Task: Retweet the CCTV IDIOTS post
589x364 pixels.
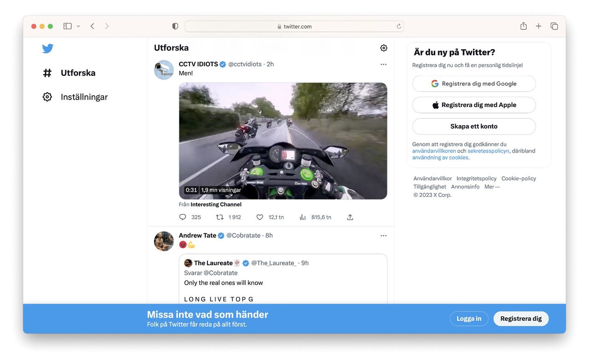Action: click(220, 217)
